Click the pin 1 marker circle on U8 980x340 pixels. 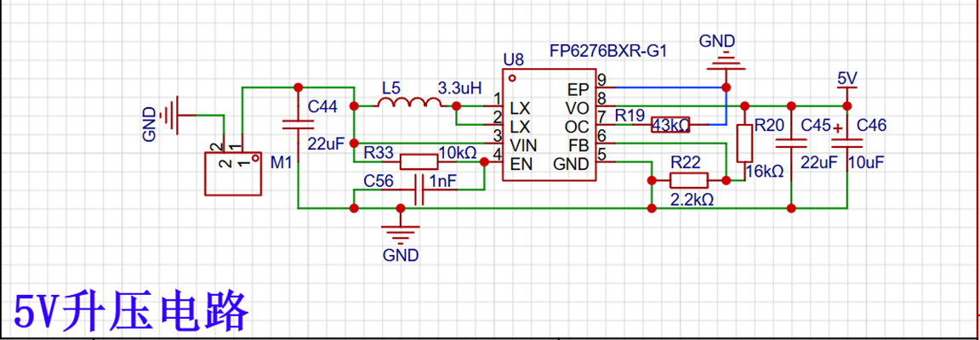(512, 78)
